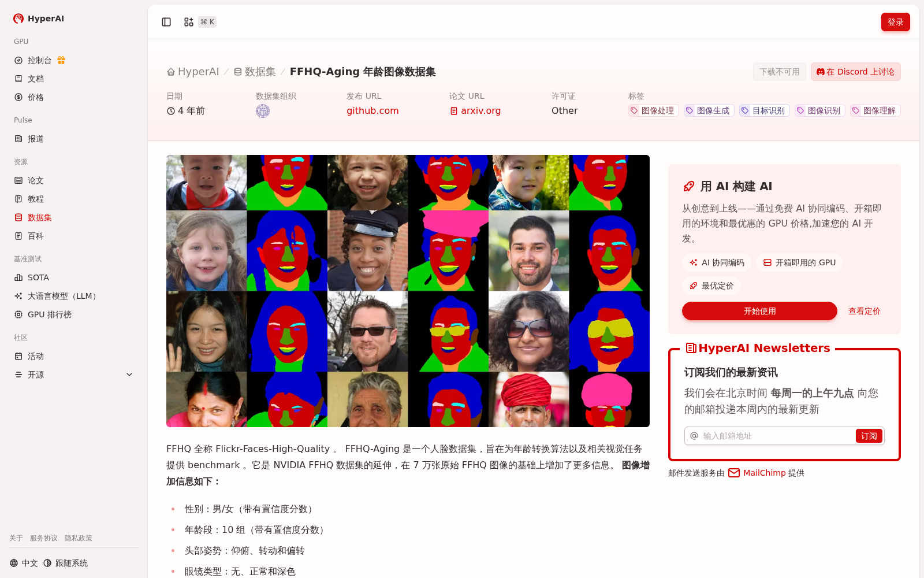The image size is (924, 578).
Task: Open github.com release URL
Action: (x=372, y=110)
